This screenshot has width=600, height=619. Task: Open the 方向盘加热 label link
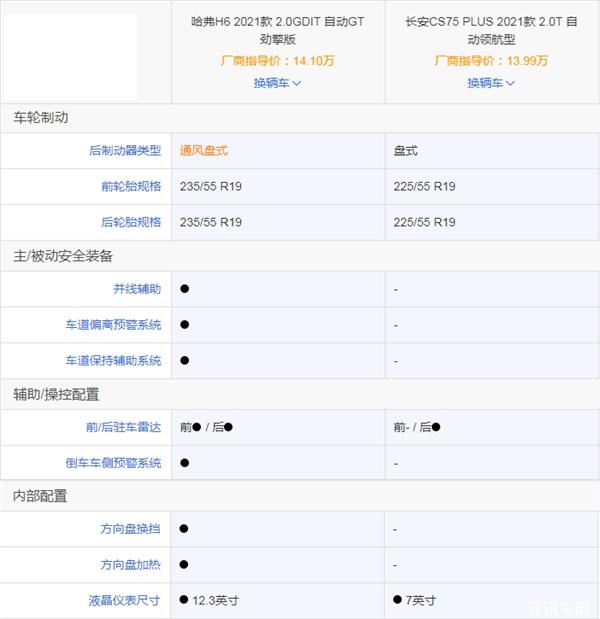coord(131,565)
